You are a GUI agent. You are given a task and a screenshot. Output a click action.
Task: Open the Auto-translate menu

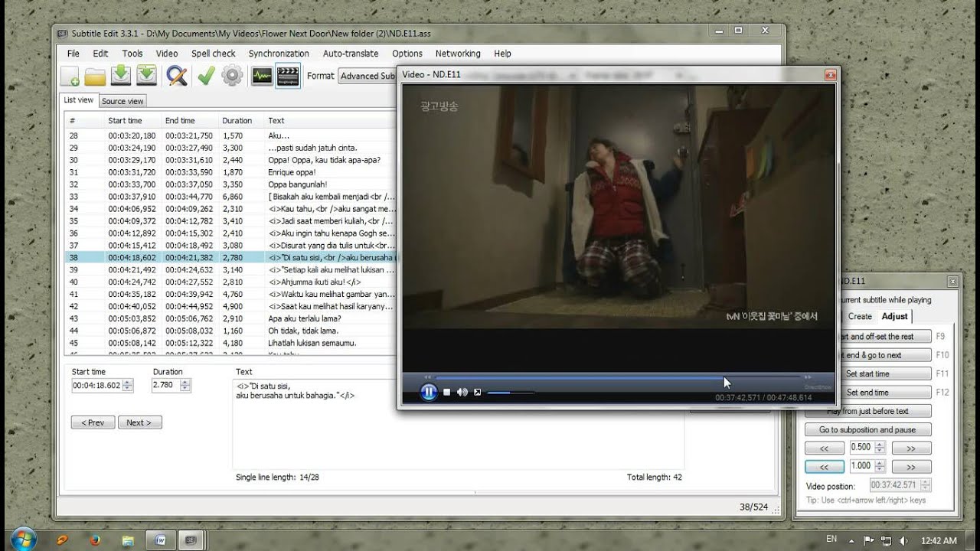pyautogui.click(x=351, y=54)
